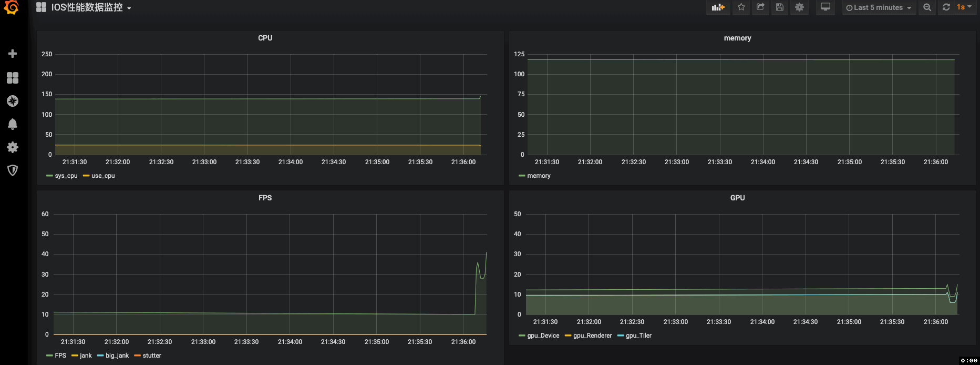This screenshot has width=980, height=365.
Task: Click the Add panel icon
Action: click(718, 7)
